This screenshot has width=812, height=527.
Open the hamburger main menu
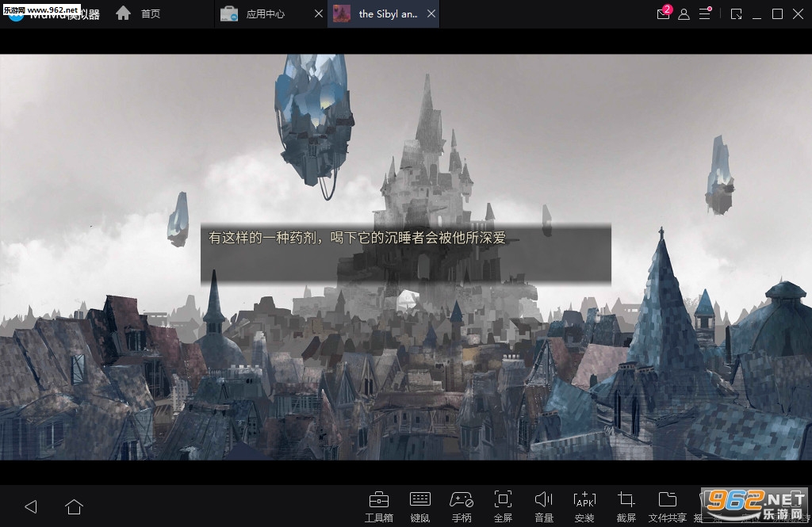704,14
